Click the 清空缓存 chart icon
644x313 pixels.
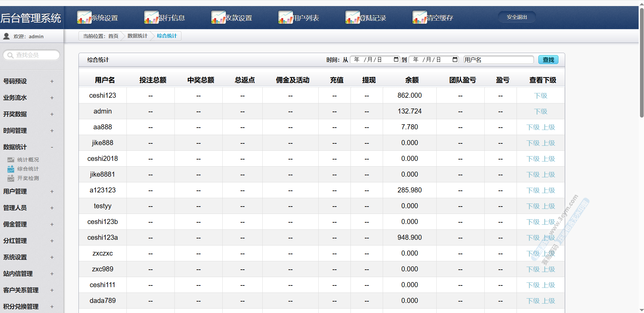(x=420, y=17)
